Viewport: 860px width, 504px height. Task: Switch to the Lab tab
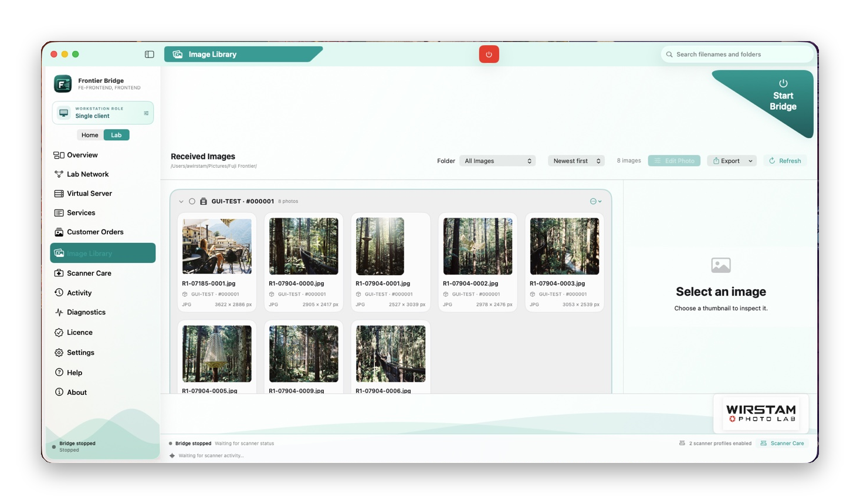pos(116,135)
